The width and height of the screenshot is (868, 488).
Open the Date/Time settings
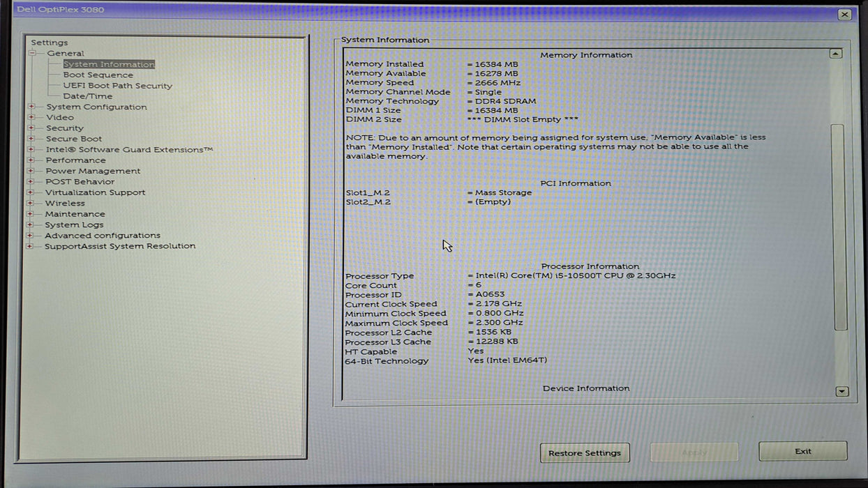point(87,96)
